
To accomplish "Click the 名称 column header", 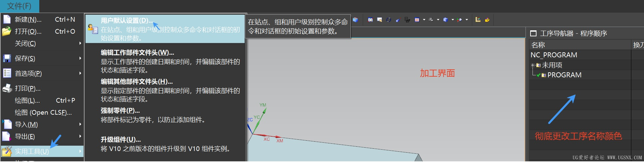I will pyautogui.click(x=580, y=45).
